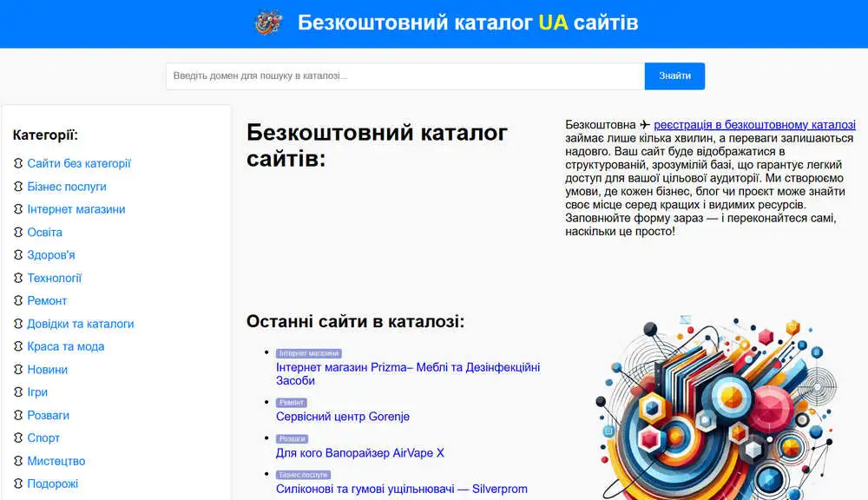Click the icon beside Краса та мода
Viewport: 868px width, 500px height.
[18, 346]
